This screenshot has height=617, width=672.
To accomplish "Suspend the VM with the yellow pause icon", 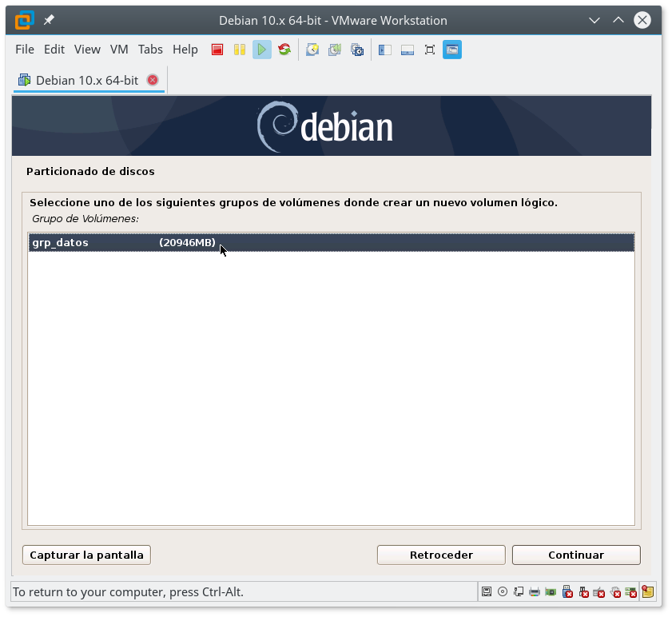I will pos(240,50).
